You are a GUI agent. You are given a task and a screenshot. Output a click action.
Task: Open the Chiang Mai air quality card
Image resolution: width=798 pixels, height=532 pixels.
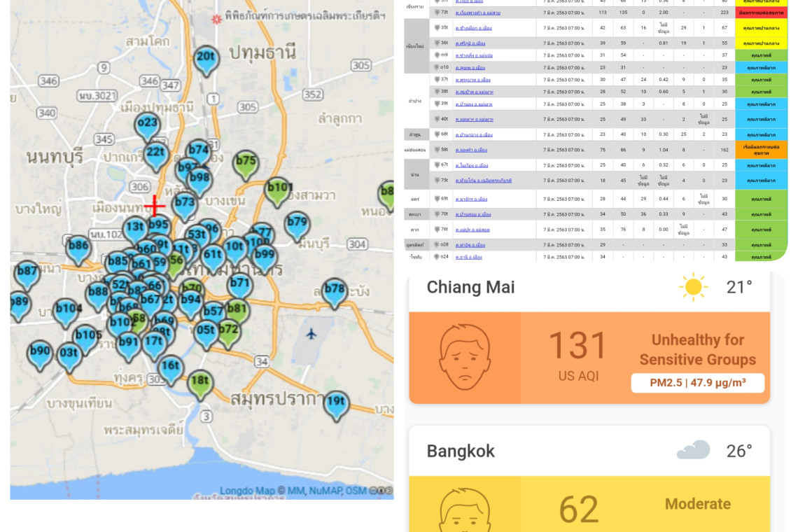[589, 337]
